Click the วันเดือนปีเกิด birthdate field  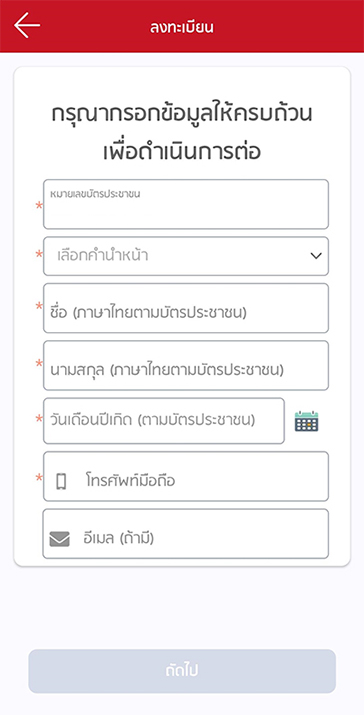[x=164, y=420]
